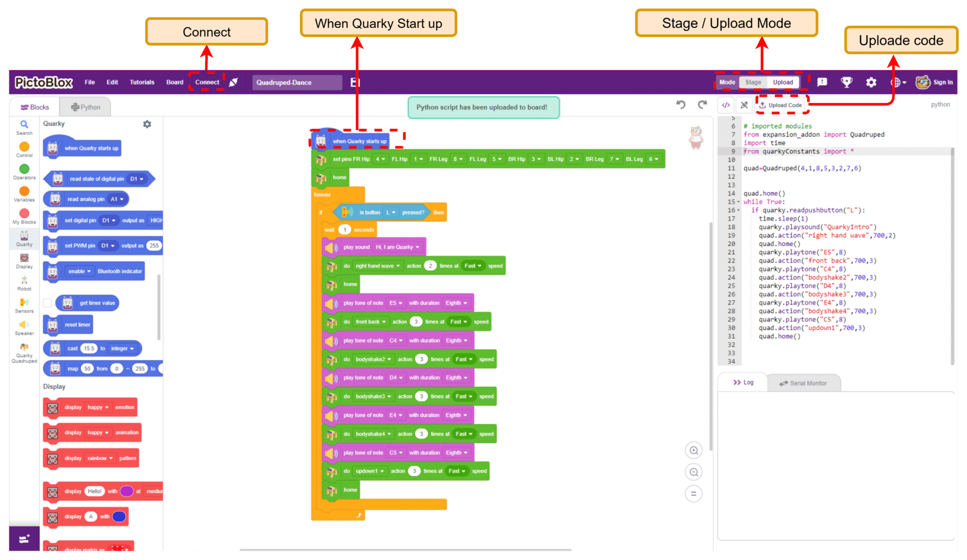Click the wait seconds value 1

pos(345,230)
